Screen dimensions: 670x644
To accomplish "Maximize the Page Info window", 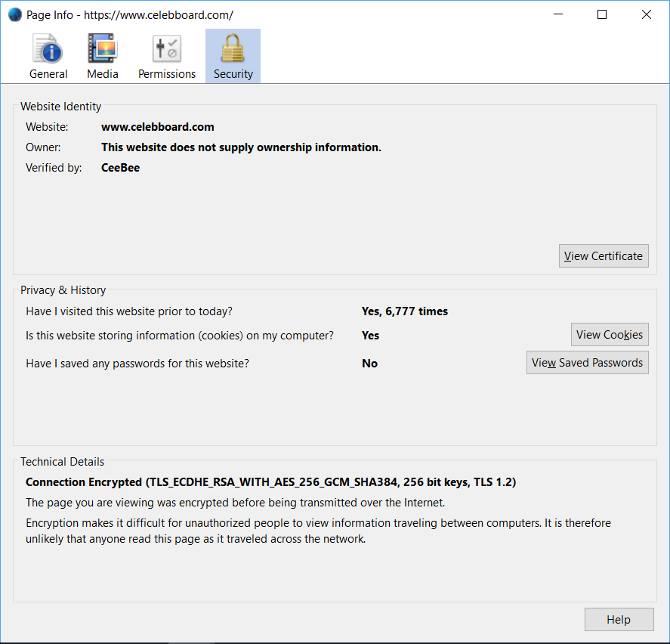I will click(x=602, y=14).
